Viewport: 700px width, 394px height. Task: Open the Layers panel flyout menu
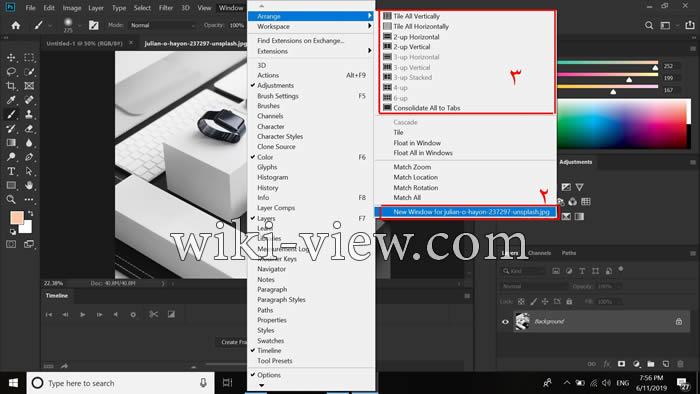tap(693, 253)
